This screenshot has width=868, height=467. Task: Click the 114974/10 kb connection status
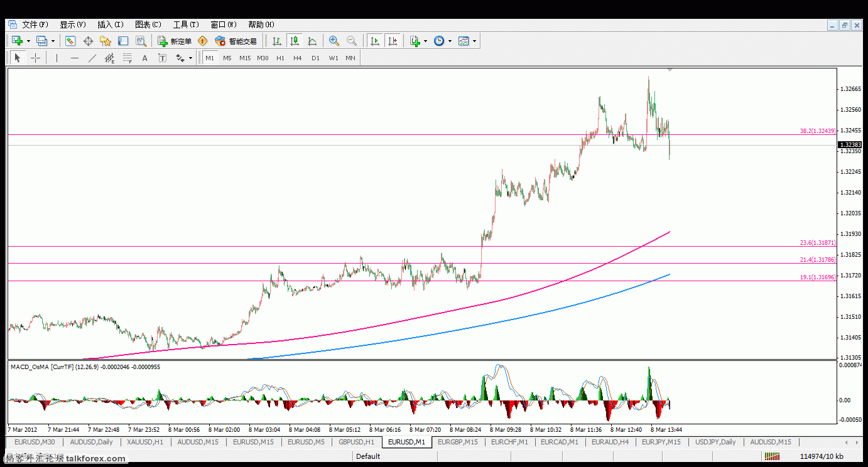(822, 456)
